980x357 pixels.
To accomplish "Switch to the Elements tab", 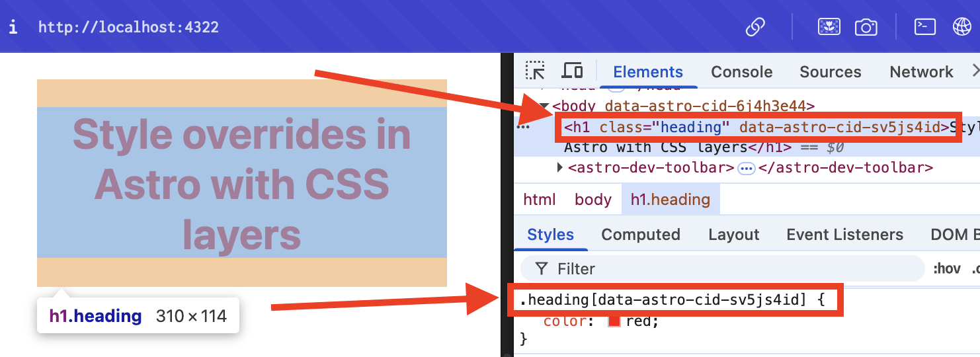I will (648, 72).
